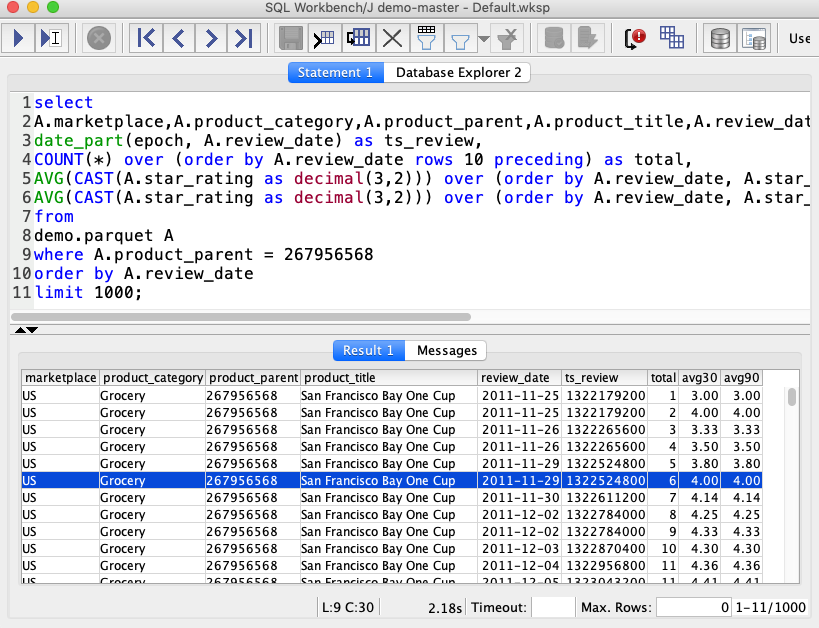
Task: Click the delete row X icon
Action: (x=392, y=39)
